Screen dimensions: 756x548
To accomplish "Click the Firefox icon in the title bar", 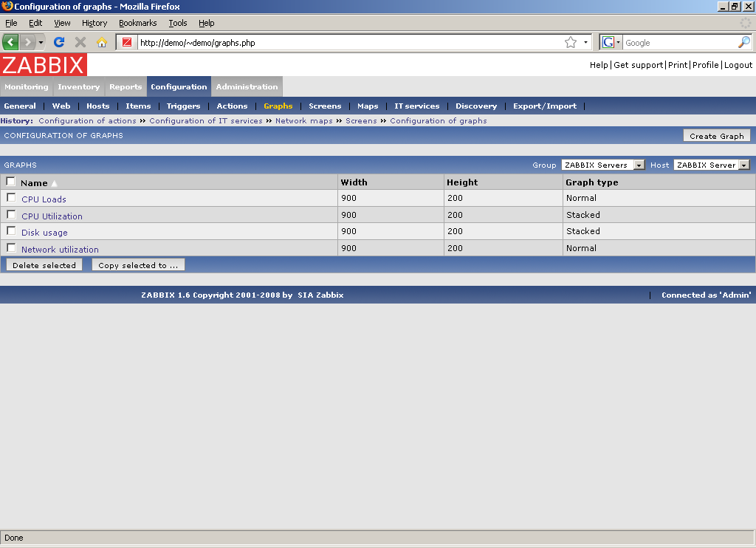I will point(7,6).
